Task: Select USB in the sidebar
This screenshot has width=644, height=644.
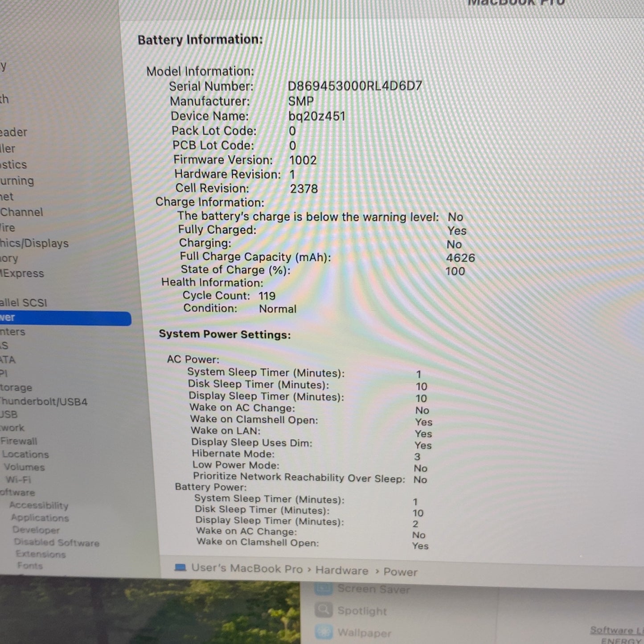Action: click(x=9, y=414)
